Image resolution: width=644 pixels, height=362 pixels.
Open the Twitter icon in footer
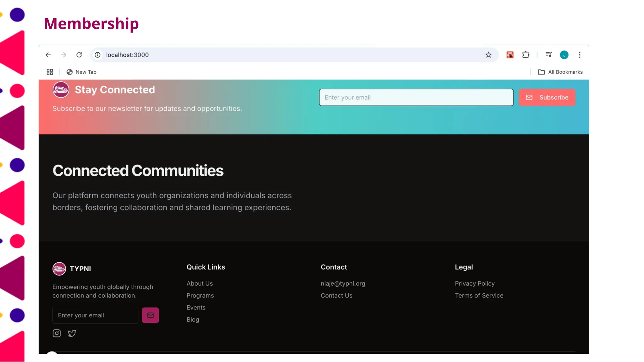pyautogui.click(x=72, y=333)
